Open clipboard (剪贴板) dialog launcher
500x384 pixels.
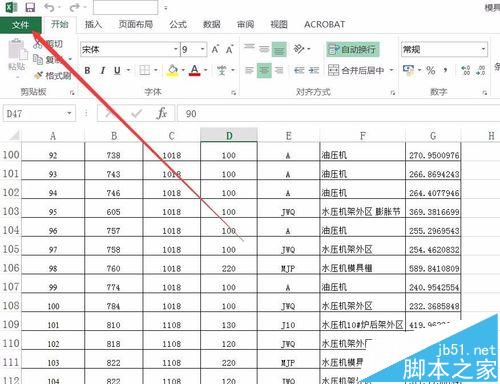[72, 93]
